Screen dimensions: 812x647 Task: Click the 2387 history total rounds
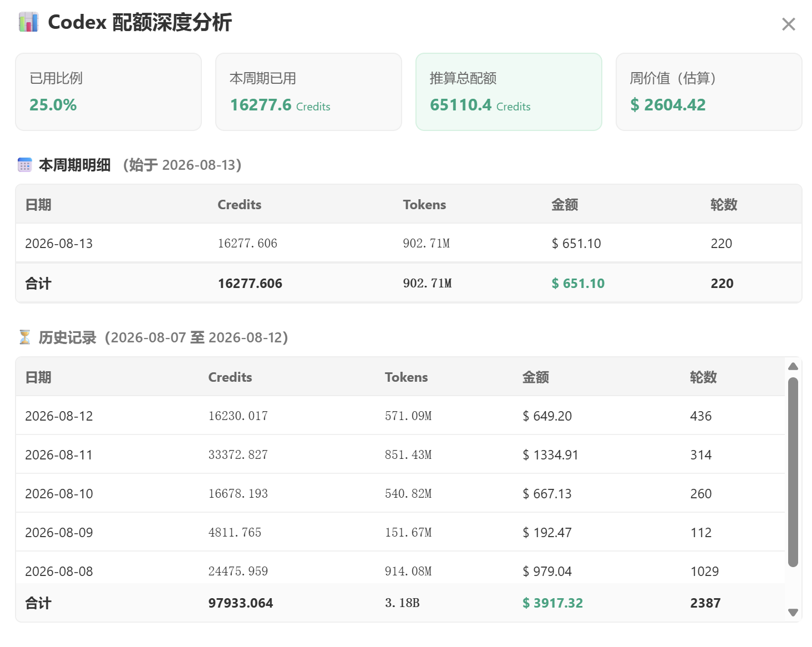click(706, 603)
